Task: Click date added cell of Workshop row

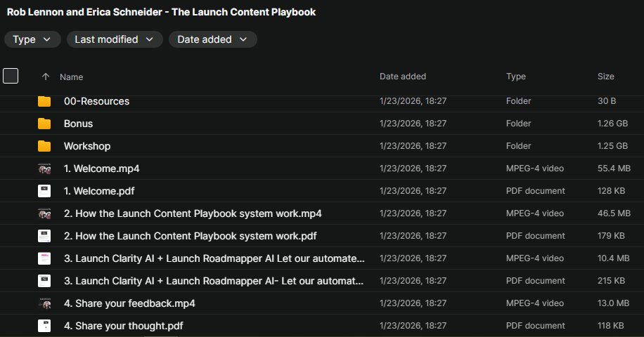Action: point(413,146)
